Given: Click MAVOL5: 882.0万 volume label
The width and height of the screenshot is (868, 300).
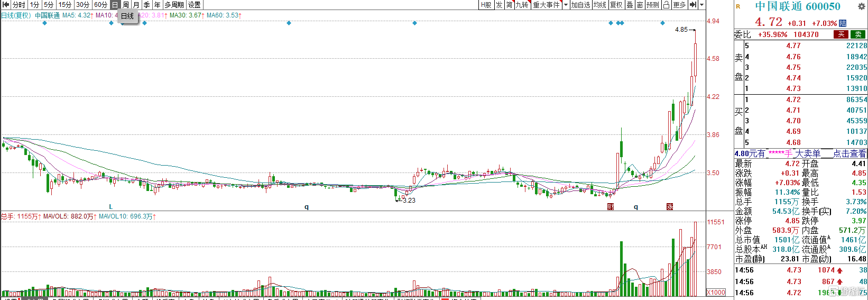Looking at the screenshot, I should tap(69, 216).
